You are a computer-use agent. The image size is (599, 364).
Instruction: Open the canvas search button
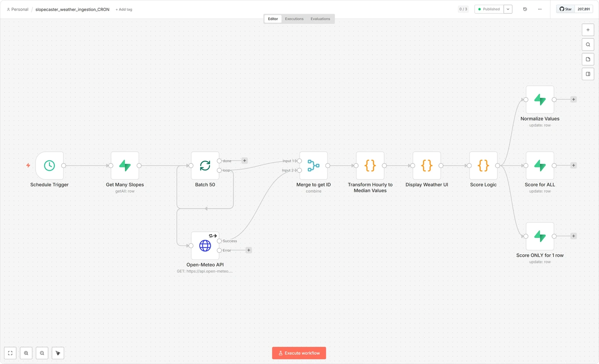coord(588,44)
